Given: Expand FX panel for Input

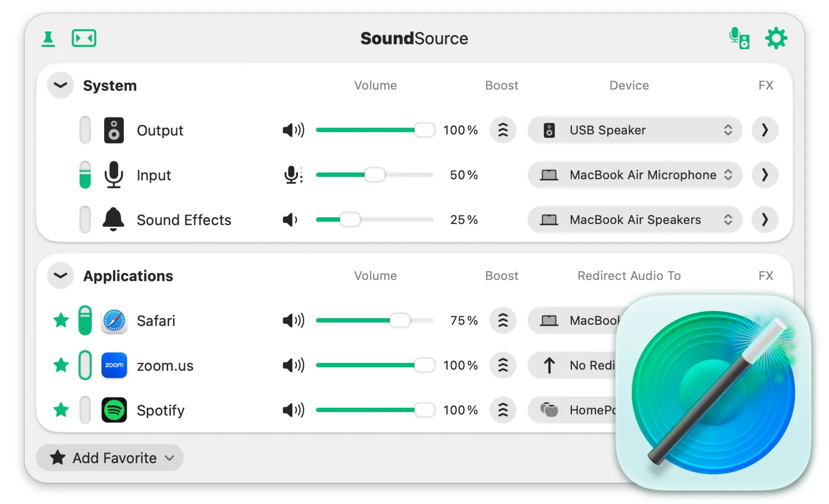Looking at the screenshot, I should 765,175.
